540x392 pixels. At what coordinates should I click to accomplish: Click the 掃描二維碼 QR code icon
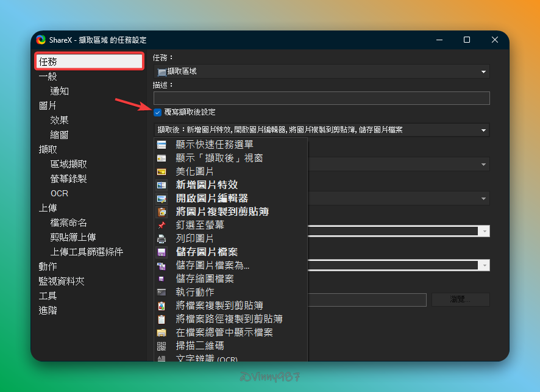(x=162, y=346)
